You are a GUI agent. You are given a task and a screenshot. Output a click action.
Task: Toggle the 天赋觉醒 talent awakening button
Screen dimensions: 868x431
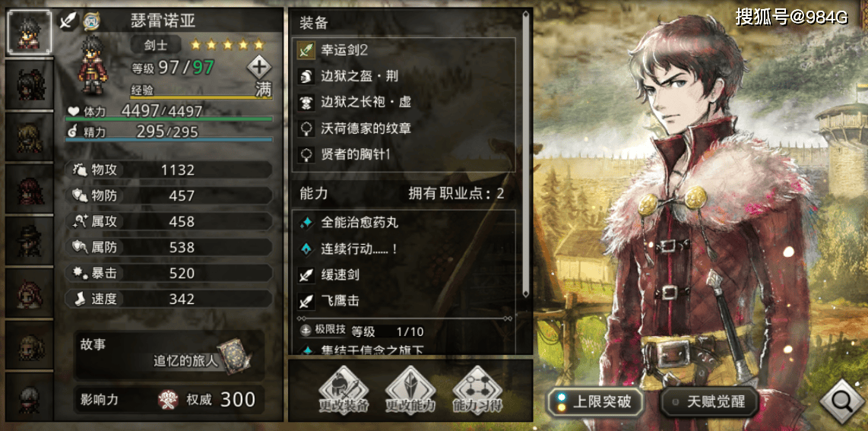point(709,401)
